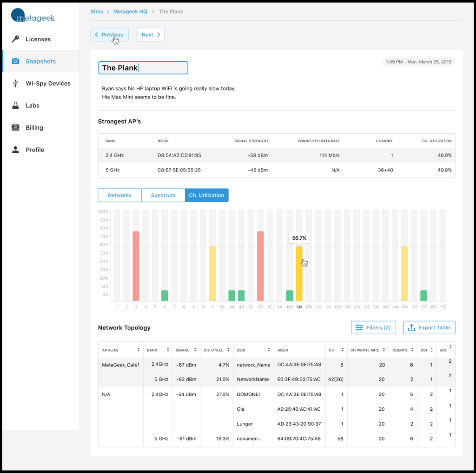This screenshot has width=476, height=473.
Task: Click the green channel 48 bar
Action: pyautogui.click(x=241, y=296)
